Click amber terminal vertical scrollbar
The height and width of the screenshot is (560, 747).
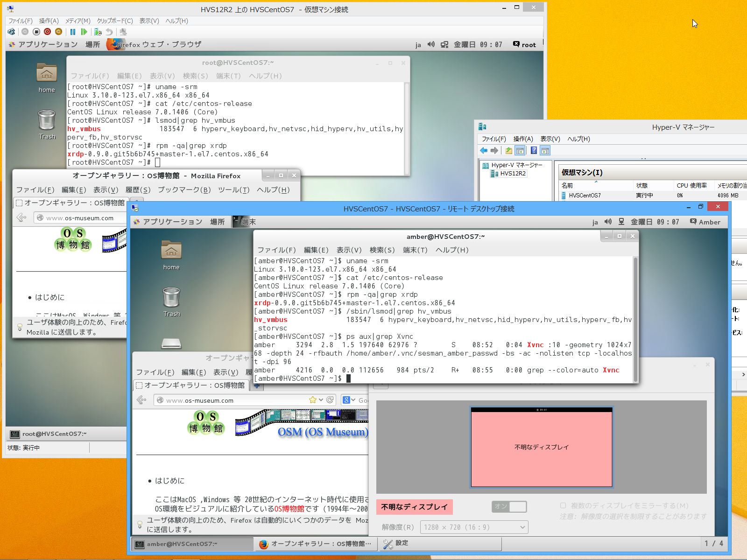pos(635,320)
